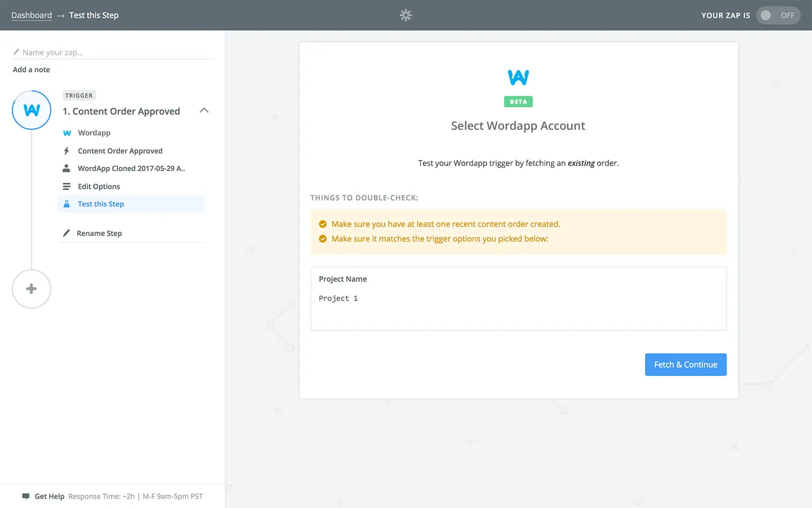Collapse the Content Order Approved step chevron
Image resolution: width=812 pixels, height=508 pixels.
[204, 111]
